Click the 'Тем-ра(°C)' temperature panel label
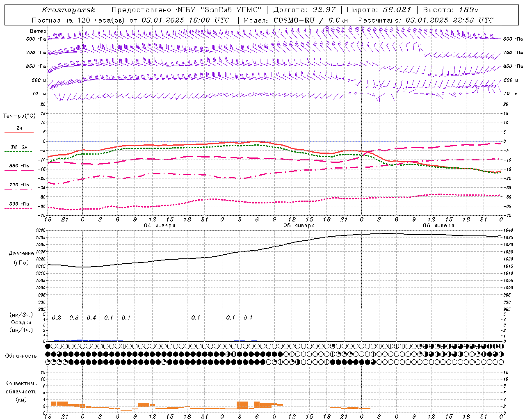The height and width of the screenshot is (420, 525). pyautogui.click(x=19, y=116)
